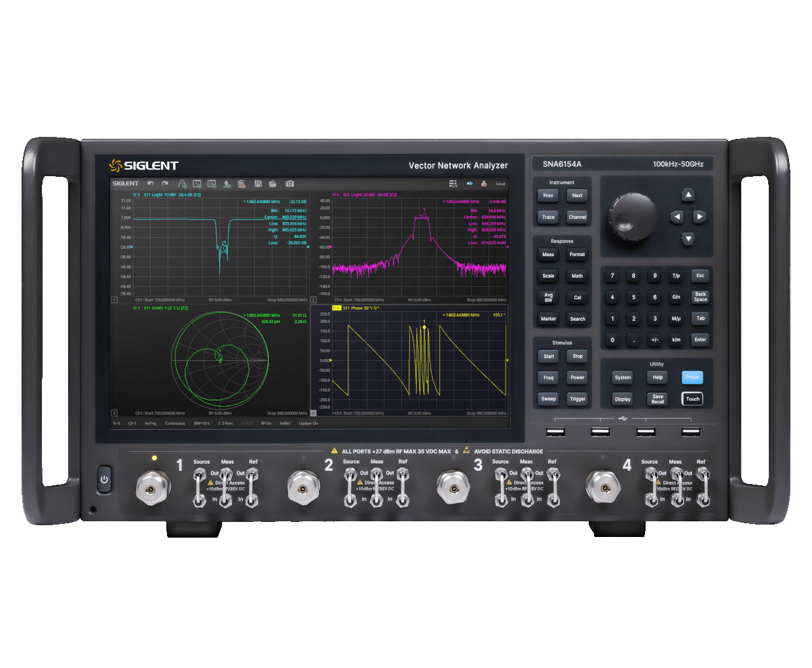The width and height of the screenshot is (812, 668).
Task: Click the up arrow key
Action: pyautogui.click(x=688, y=195)
